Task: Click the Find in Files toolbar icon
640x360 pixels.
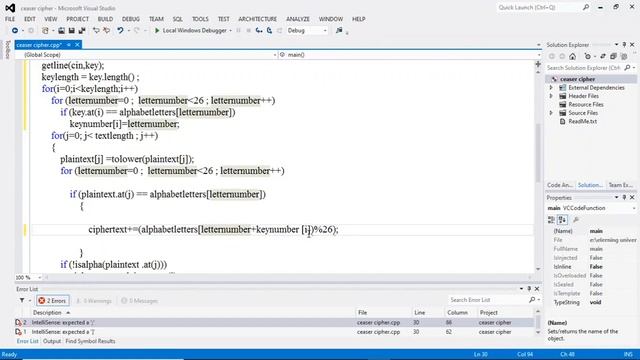Action: coord(339,31)
